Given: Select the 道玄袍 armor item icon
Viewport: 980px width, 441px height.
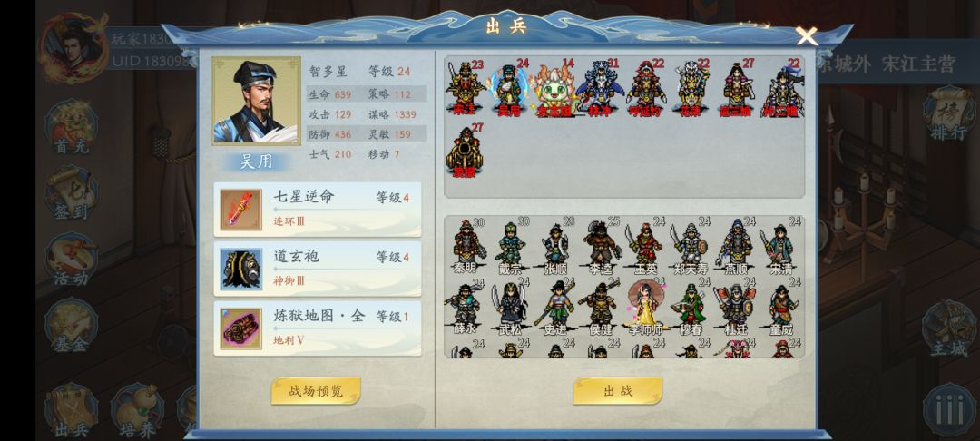Looking at the screenshot, I should pos(241,269).
